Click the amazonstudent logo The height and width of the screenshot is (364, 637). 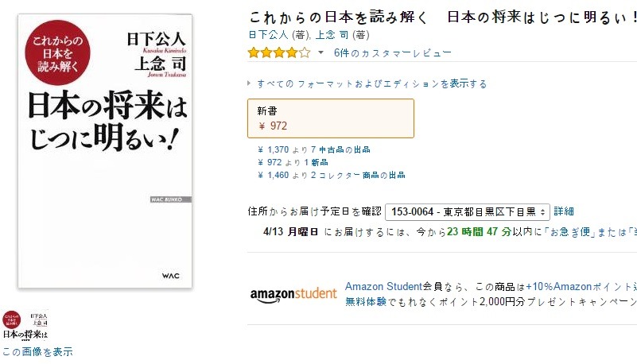[x=293, y=295]
